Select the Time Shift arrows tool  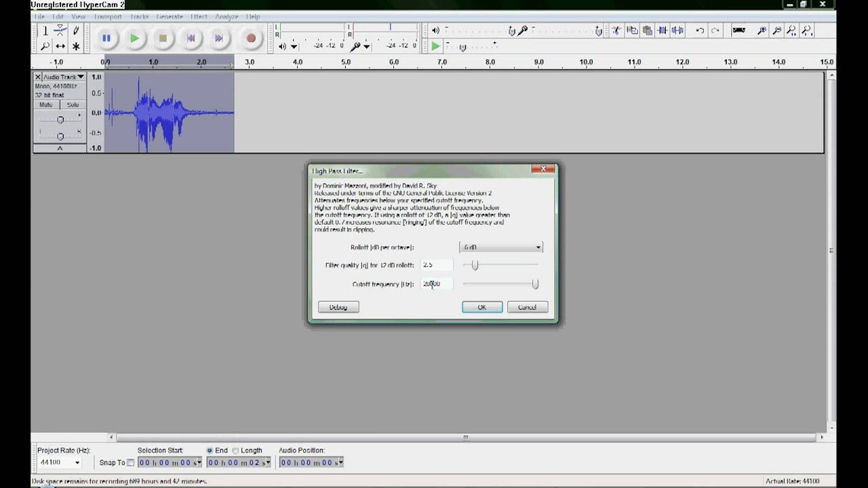tap(60, 46)
